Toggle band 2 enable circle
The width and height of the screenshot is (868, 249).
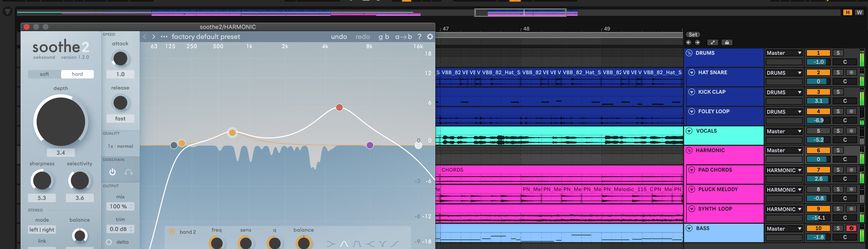point(172,232)
